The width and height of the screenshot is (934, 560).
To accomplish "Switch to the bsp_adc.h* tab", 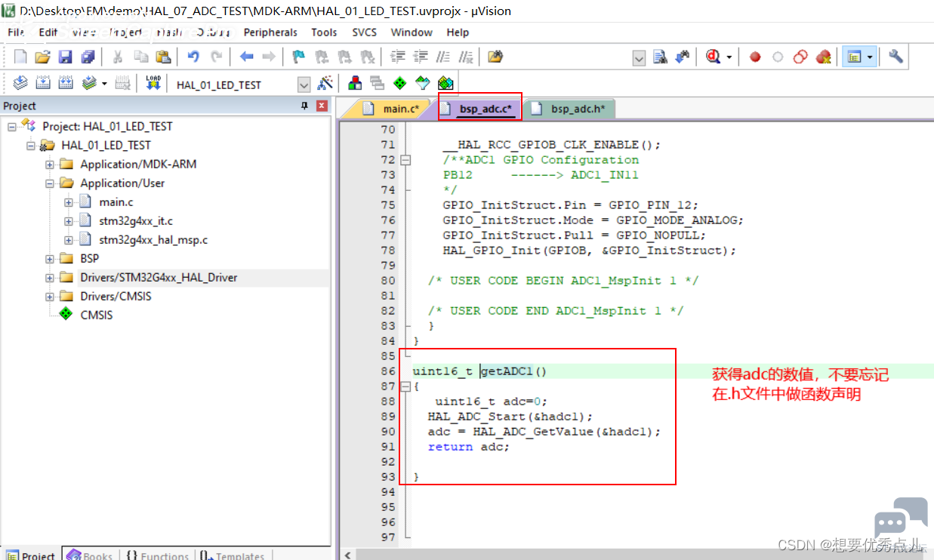I will [x=571, y=109].
